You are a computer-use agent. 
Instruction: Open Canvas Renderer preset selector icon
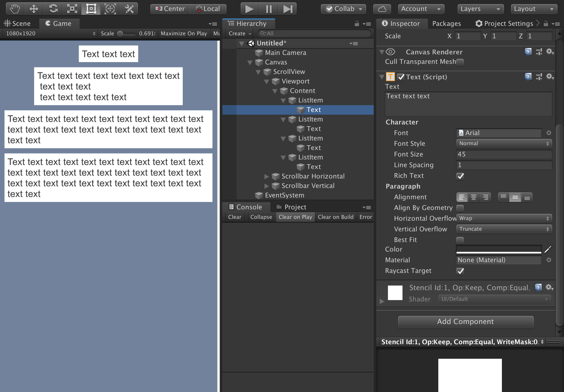pyautogui.click(x=539, y=52)
